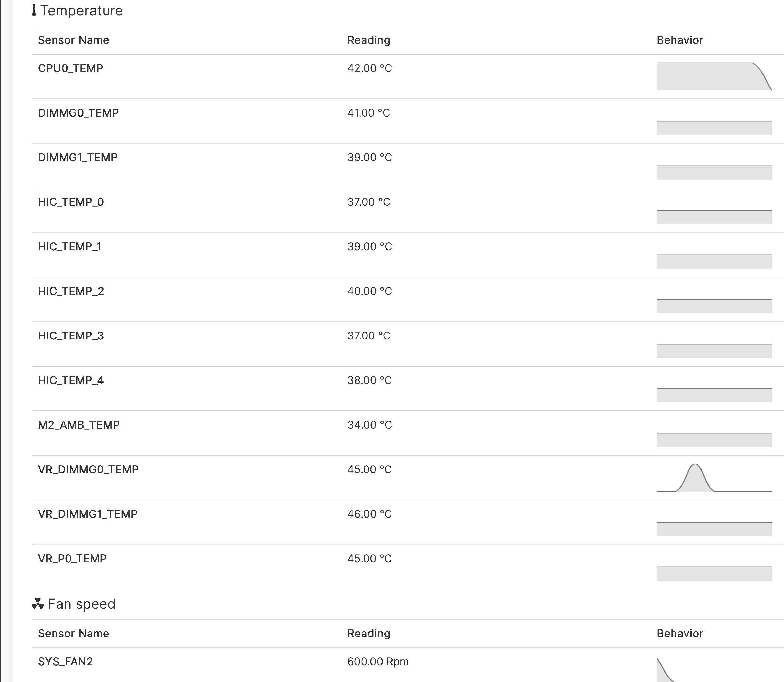This screenshot has height=682, width=784.
Task: Click the VR_P0_TEMP sensor name
Action: [x=72, y=558]
